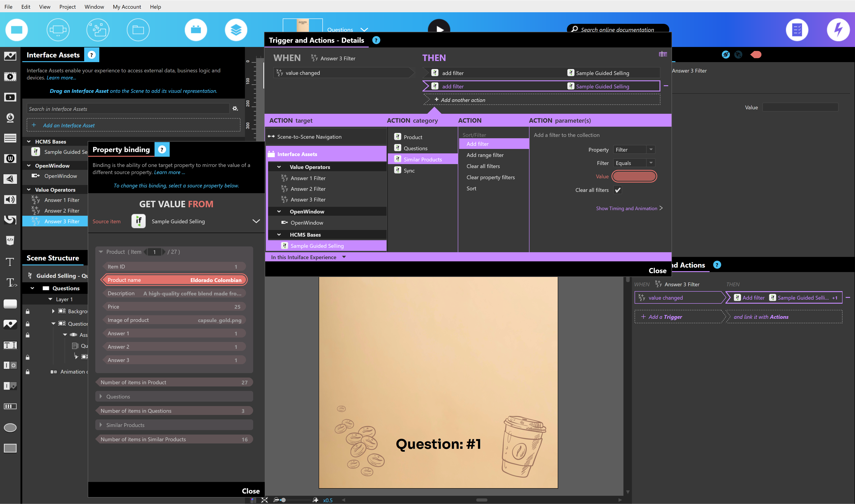Viewport: 855px width, 504px height.
Task: Toggle lock on the Background layer row
Action: pos(28,311)
